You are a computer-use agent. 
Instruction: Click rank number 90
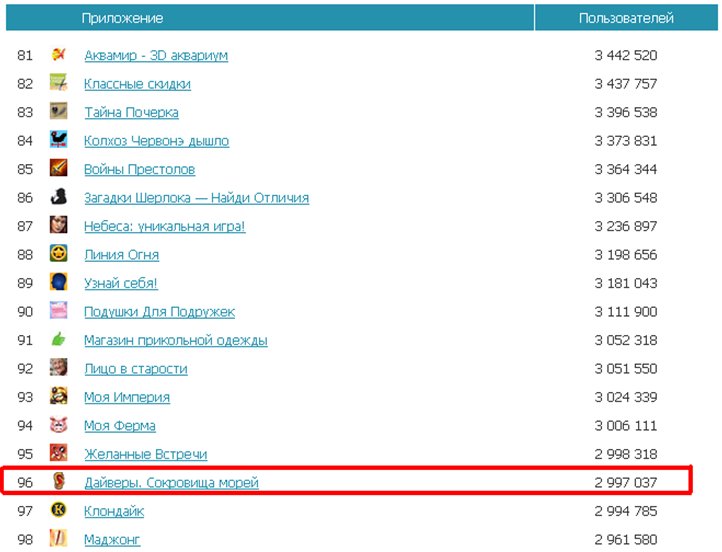tap(25, 312)
